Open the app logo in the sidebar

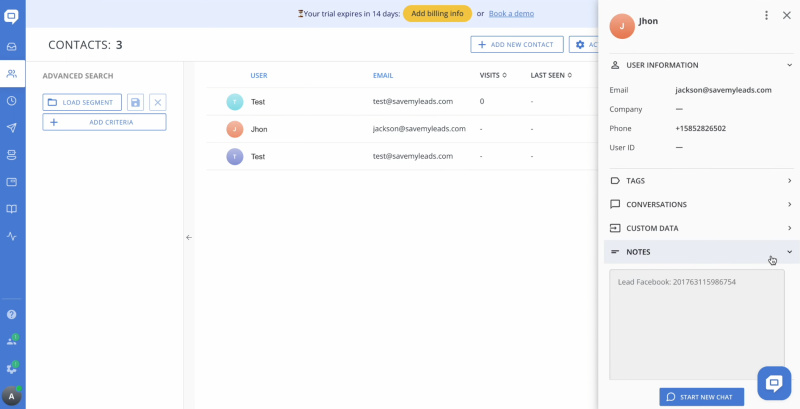point(11,17)
